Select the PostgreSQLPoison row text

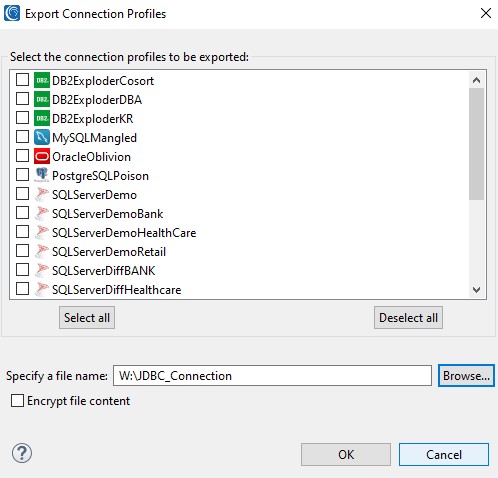coord(100,176)
